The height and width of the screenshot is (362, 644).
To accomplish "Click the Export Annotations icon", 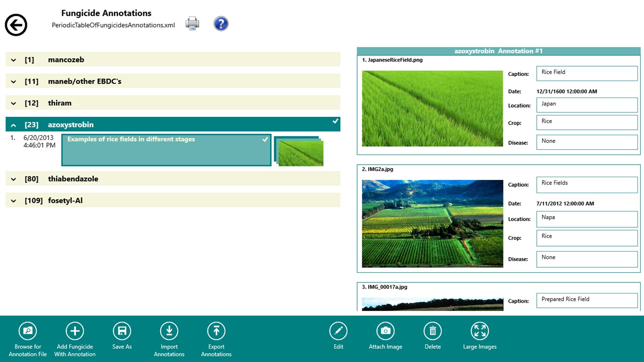I will click(x=216, y=331).
